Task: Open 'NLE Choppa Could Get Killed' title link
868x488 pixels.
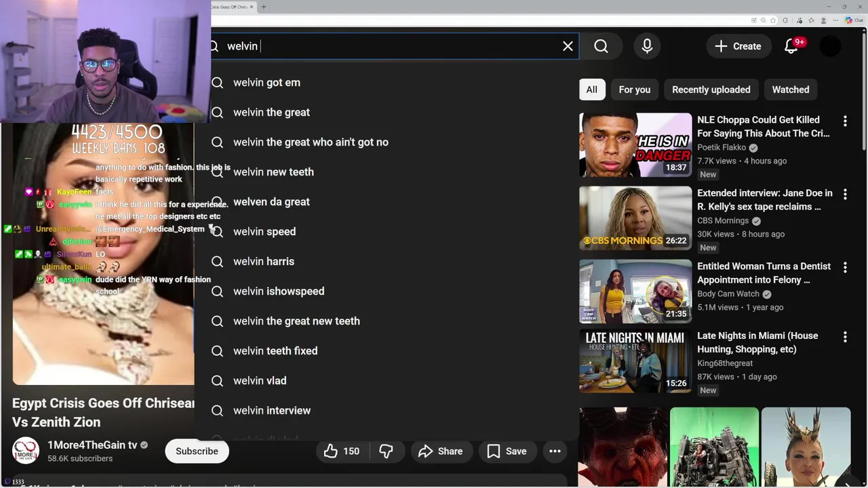Action: (x=764, y=127)
